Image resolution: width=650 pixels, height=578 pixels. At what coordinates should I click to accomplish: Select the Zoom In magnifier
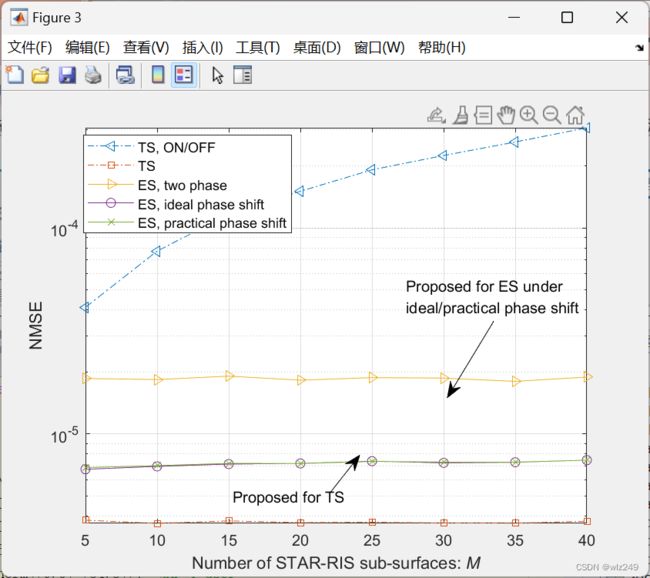pos(529,115)
